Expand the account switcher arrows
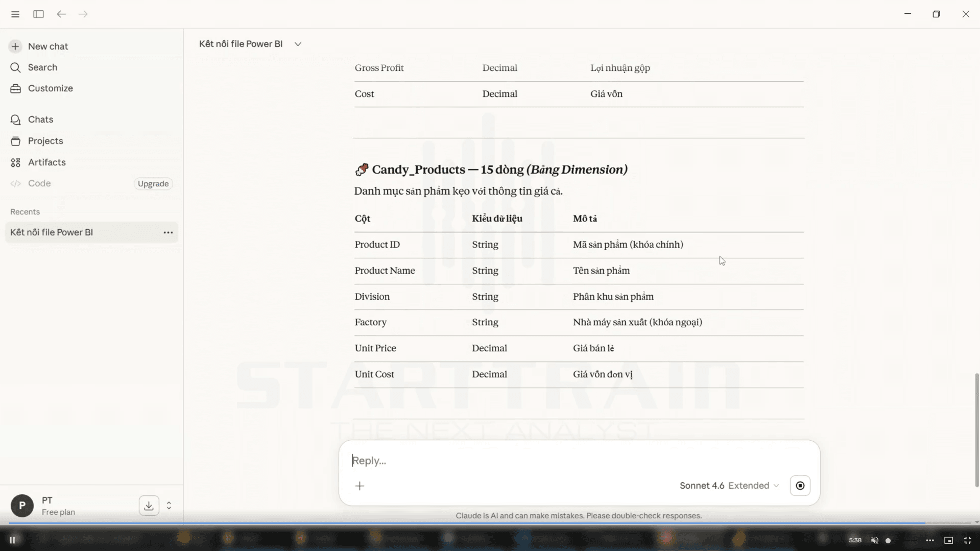The image size is (980, 551). (169, 506)
